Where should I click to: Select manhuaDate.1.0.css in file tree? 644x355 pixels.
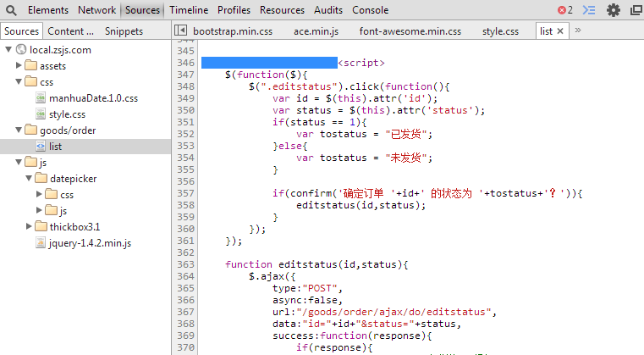(x=93, y=98)
